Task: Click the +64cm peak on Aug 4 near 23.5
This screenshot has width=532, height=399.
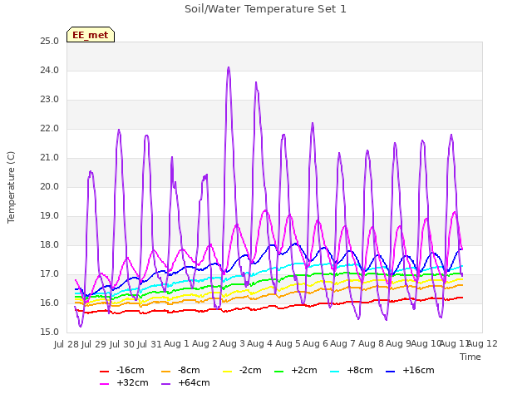Action: 256,83
